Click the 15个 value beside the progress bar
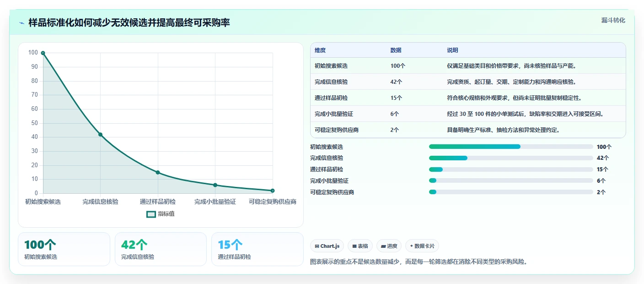Image resolution: width=644 pixels, height=284 pixels. (x=603, y=169)
